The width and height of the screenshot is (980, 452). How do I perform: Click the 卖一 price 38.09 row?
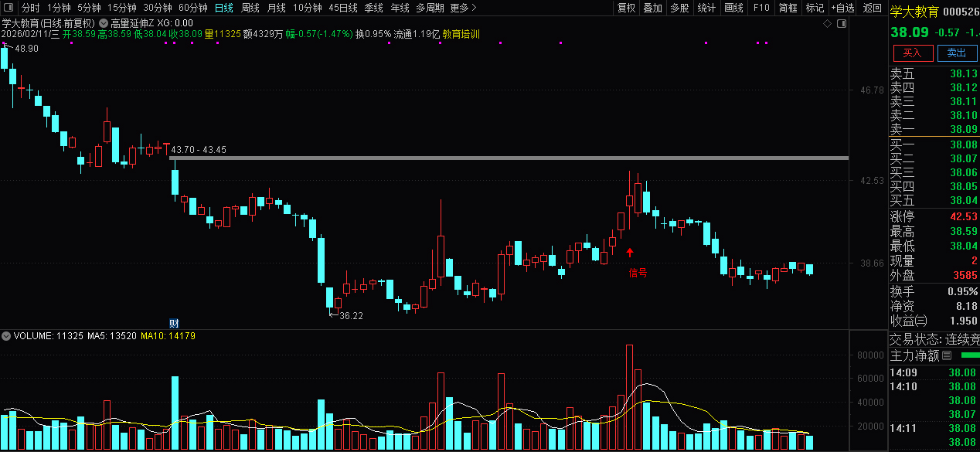click(934, 129)
